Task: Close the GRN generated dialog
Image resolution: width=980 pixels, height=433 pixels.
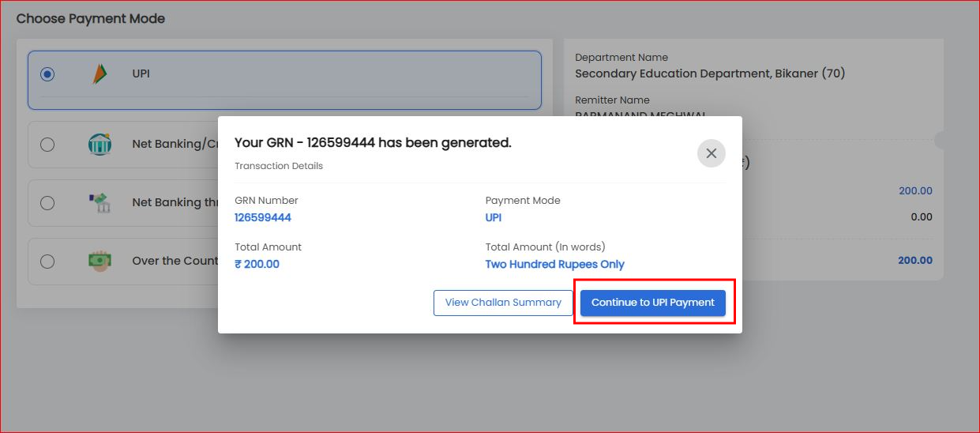Action: click(711, 153)
